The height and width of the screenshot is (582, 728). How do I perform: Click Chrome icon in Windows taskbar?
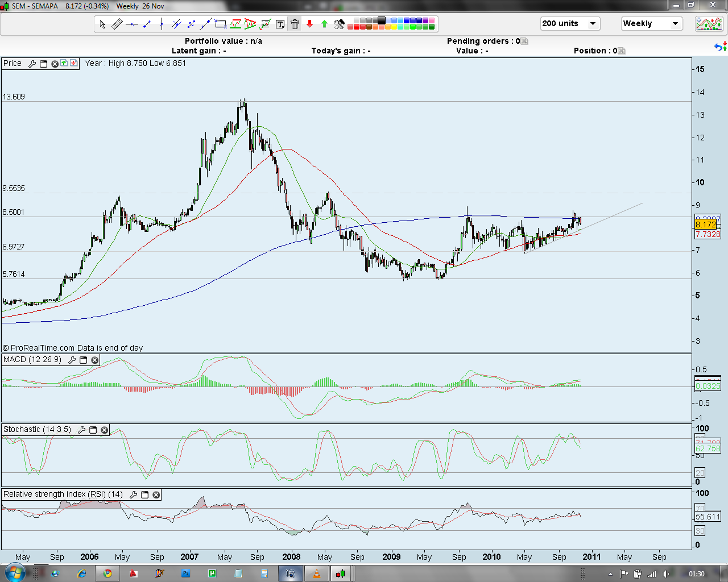tap(107, 573)
